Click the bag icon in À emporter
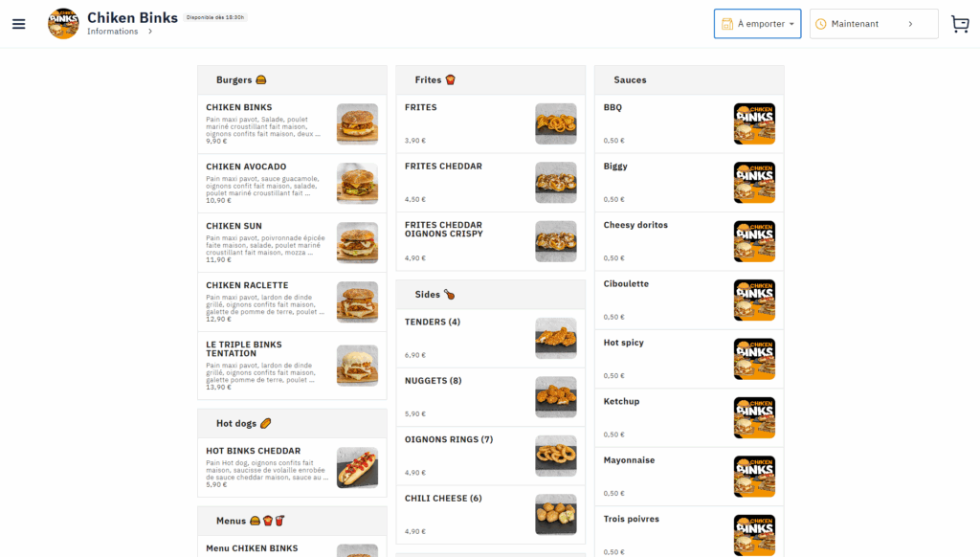This screenshot has width=980, height=557. (727, 24)
